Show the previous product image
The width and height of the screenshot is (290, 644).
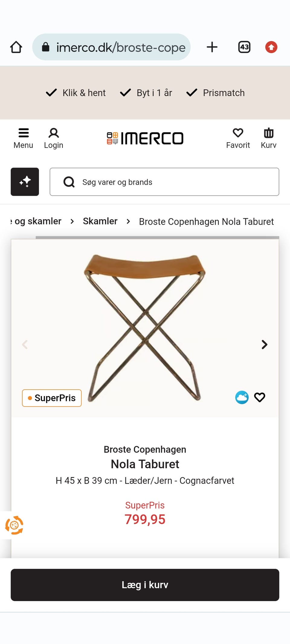click(25, 344)
